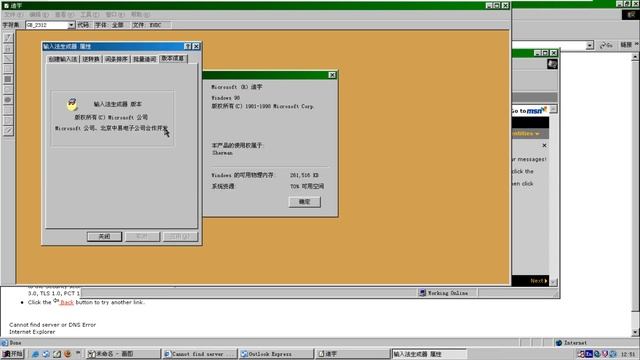
Task: Select the Eraser tool in toolbox
Action: [x=8, y=131]
